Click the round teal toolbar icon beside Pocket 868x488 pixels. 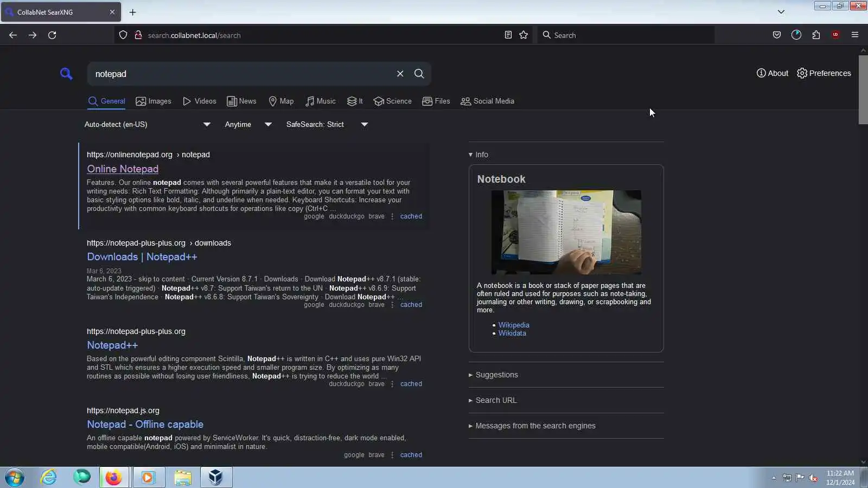pyautogui.click(x=796, y=35)
